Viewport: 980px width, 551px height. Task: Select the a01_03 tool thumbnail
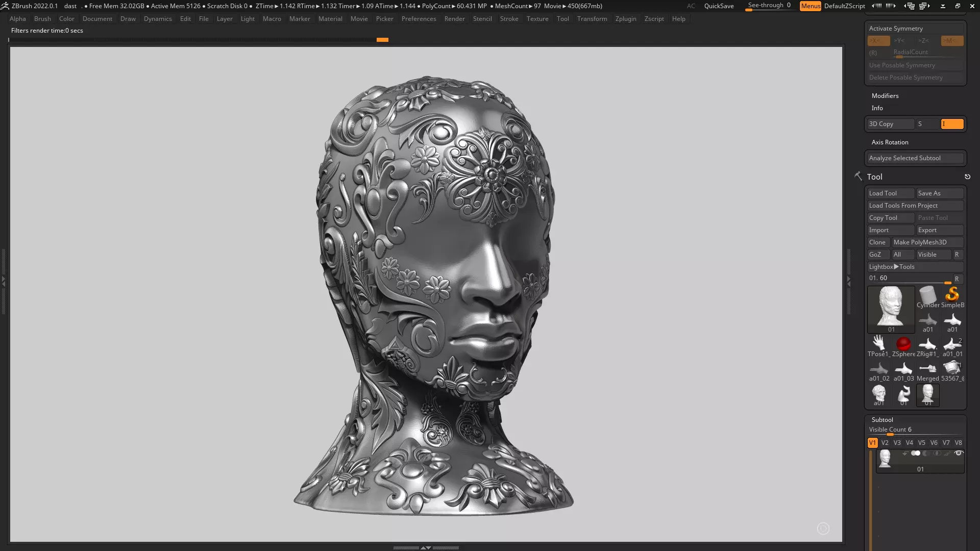(903, 370)
